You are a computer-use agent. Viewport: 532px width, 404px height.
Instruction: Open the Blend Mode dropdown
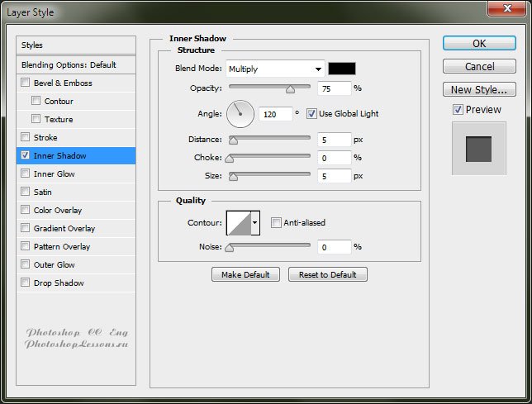(x=274, y=69)
